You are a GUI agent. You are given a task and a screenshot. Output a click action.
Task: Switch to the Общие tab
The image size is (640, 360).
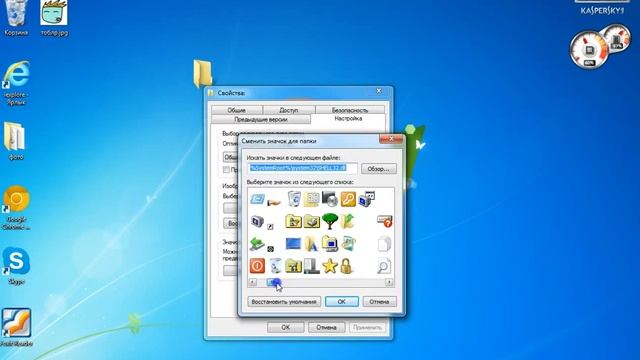point(237,110)
